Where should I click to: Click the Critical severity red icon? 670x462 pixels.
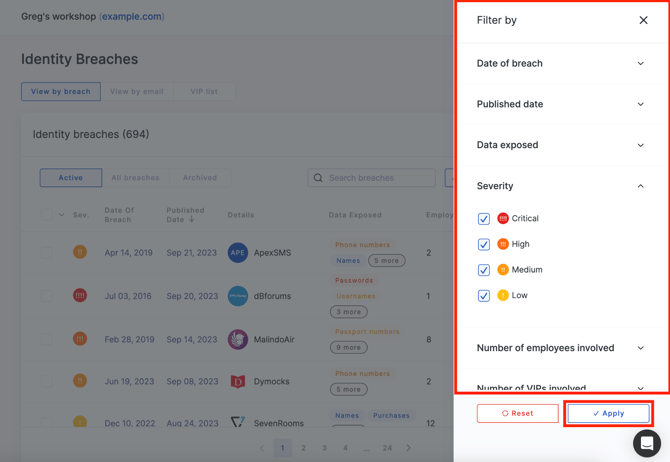[503, 218]
